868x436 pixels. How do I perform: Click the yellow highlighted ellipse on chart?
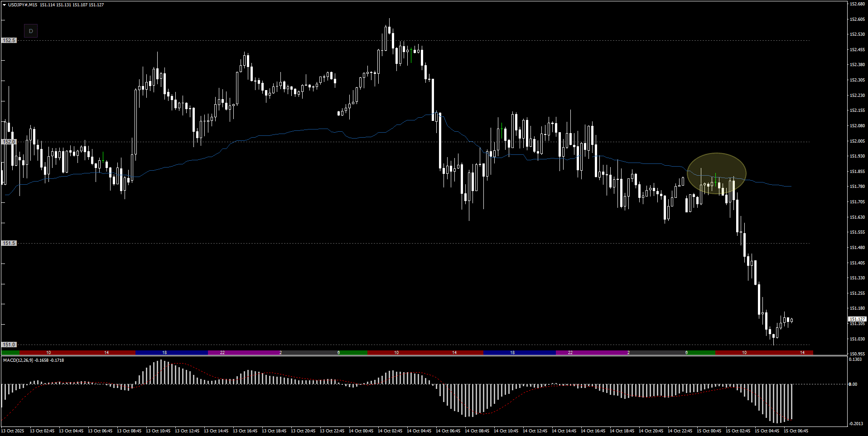point(716,173)
